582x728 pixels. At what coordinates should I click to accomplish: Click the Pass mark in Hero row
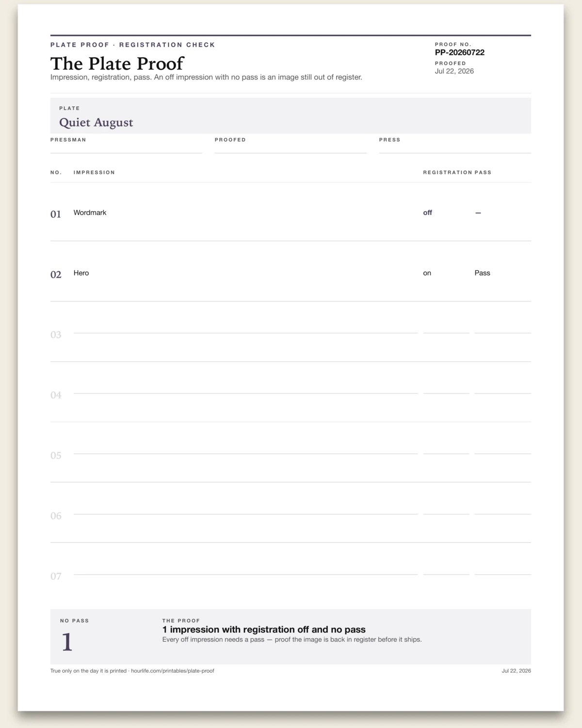[x=482, y=273]
